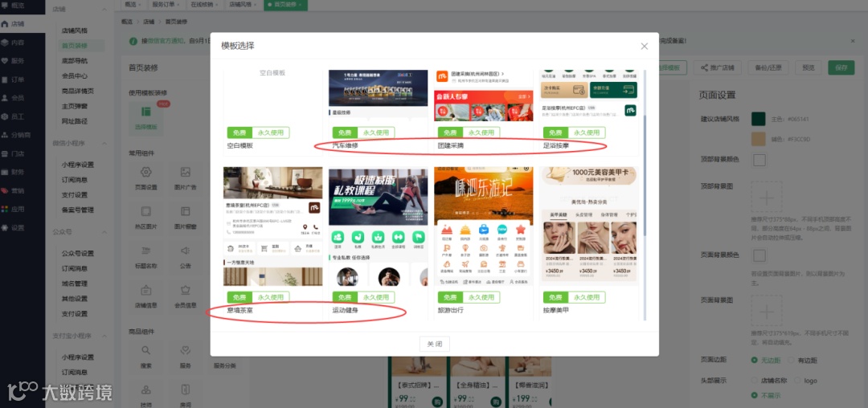Click the green 保存 button

point(841,67)
